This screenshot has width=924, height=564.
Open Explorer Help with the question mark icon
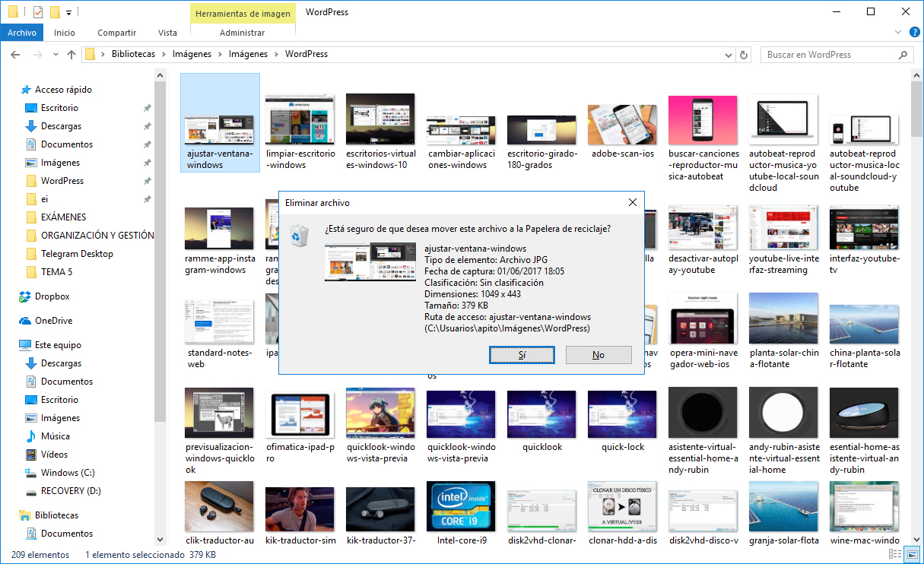tap(914, 33)
